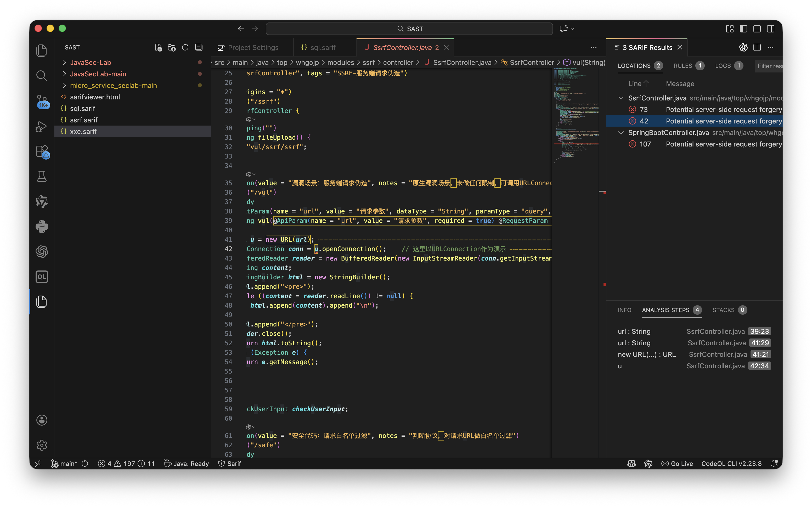Switch to the RULES tab in SARIF panel
The height and width of the screenshot is (508, 812).
click(x=682, y=66)
